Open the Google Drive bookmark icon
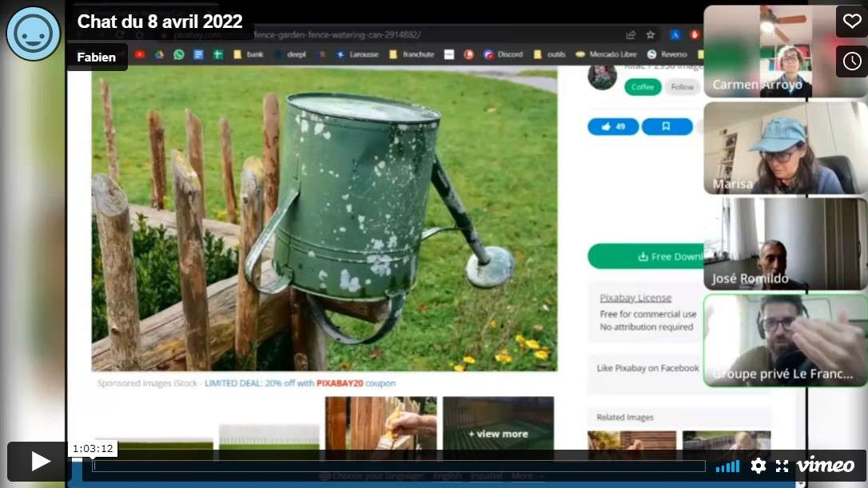Viewport: 868px width, 488px height. (x=159, y=54)
